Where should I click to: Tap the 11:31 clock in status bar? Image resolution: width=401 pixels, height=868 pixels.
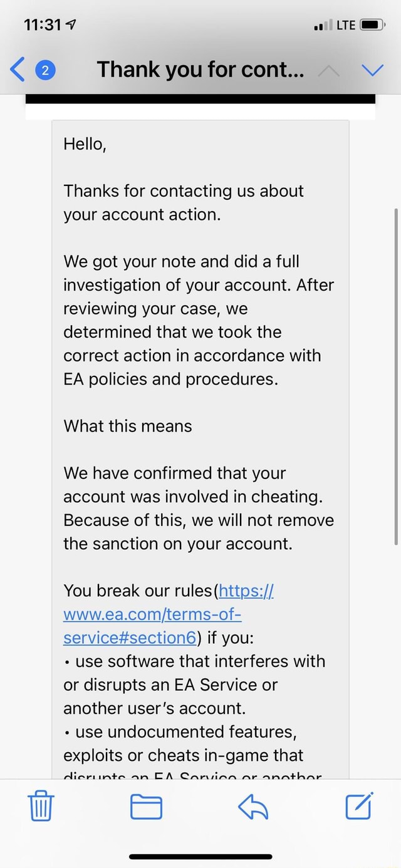coord(42,25)
